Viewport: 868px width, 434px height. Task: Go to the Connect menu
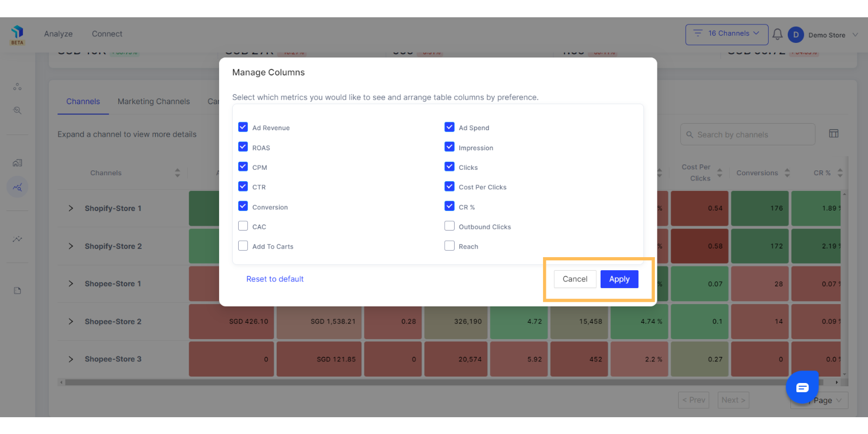click(107, 34)
